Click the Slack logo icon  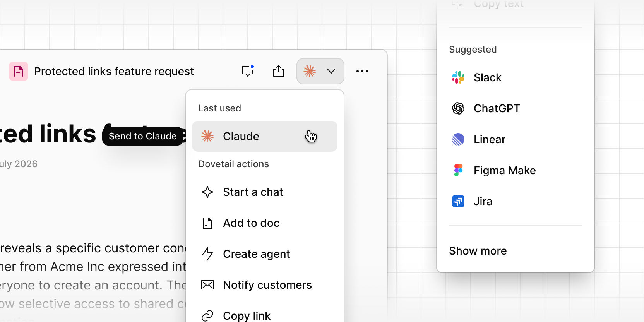[x=458, y=77]
